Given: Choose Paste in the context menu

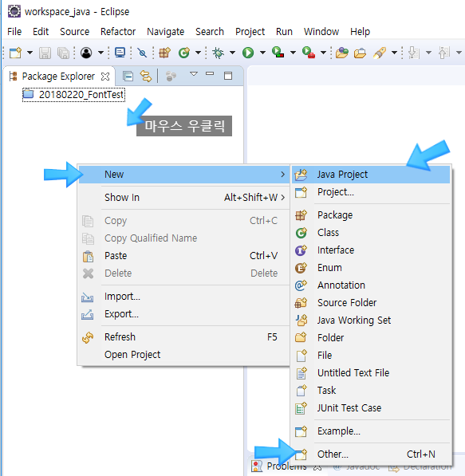Looking at the screenshot, I should point(183,256).
